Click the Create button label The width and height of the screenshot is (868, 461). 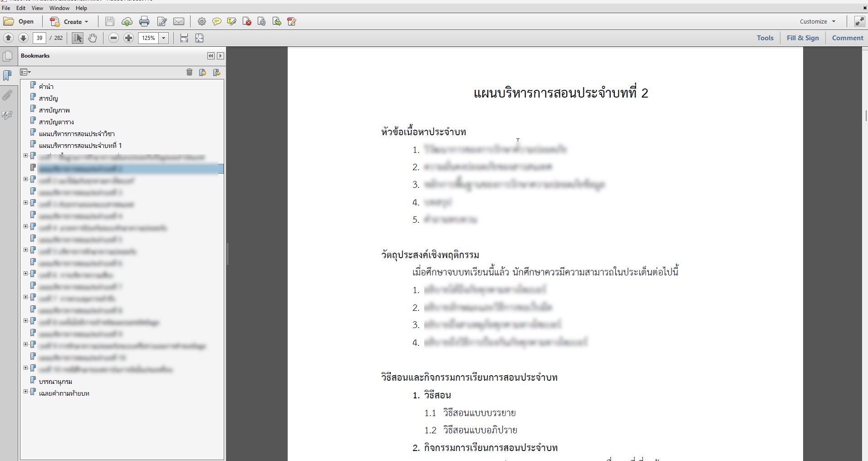point(73,21)
